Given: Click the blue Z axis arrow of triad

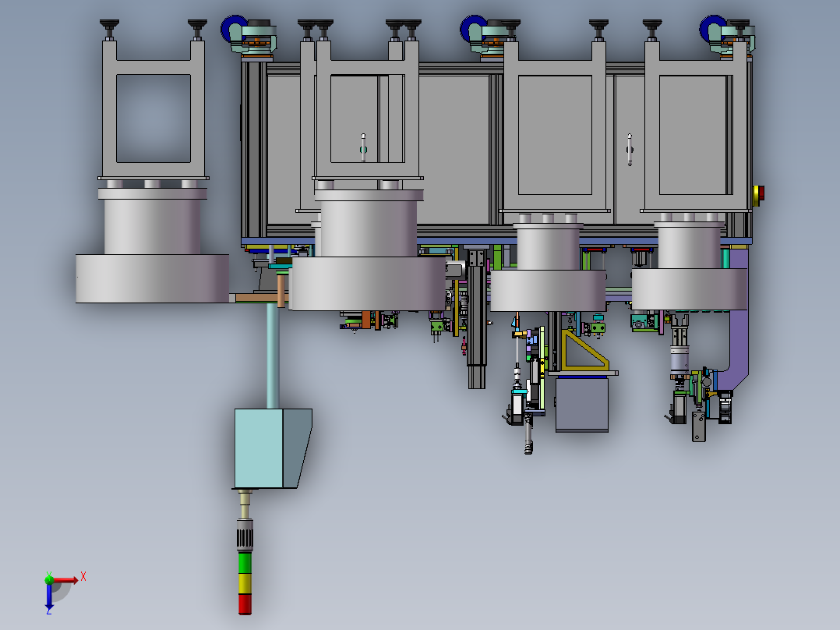Looking at the screenshot, I should click(x=49, y=596).
